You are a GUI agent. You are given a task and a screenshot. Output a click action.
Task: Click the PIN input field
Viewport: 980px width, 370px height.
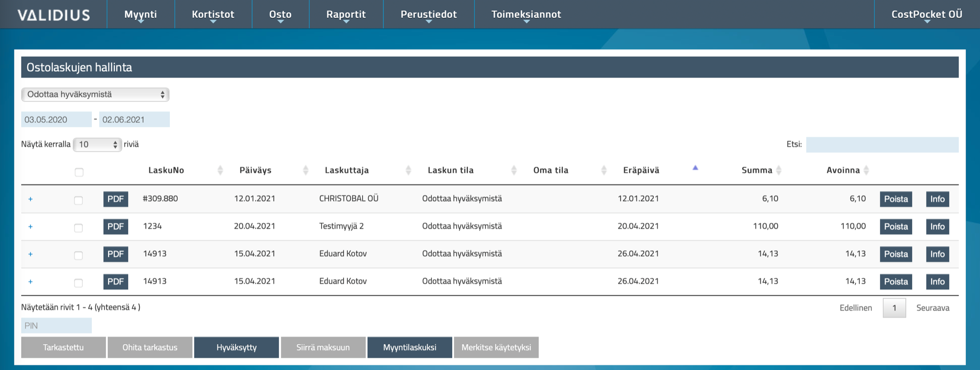click(56, 325)
